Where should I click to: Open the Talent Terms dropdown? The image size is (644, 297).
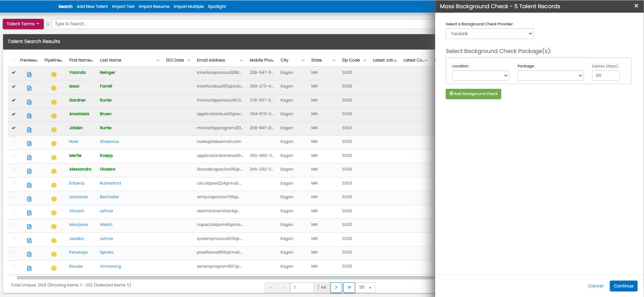tap(23, 24)
